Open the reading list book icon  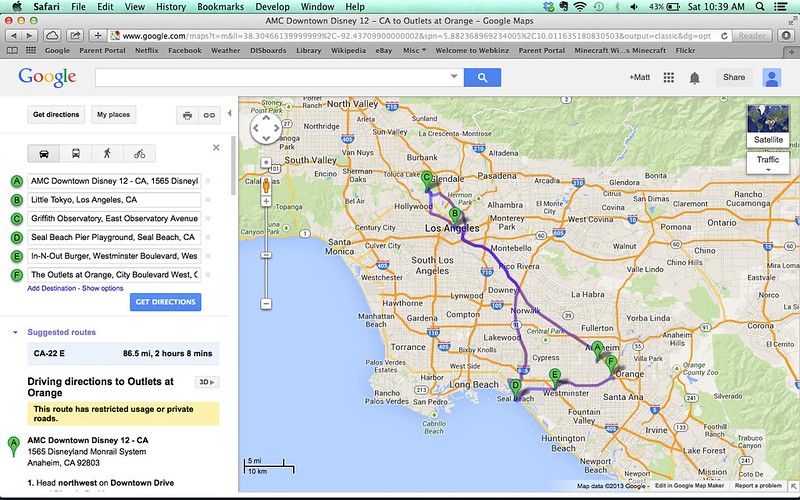click(x=12, y=51)
